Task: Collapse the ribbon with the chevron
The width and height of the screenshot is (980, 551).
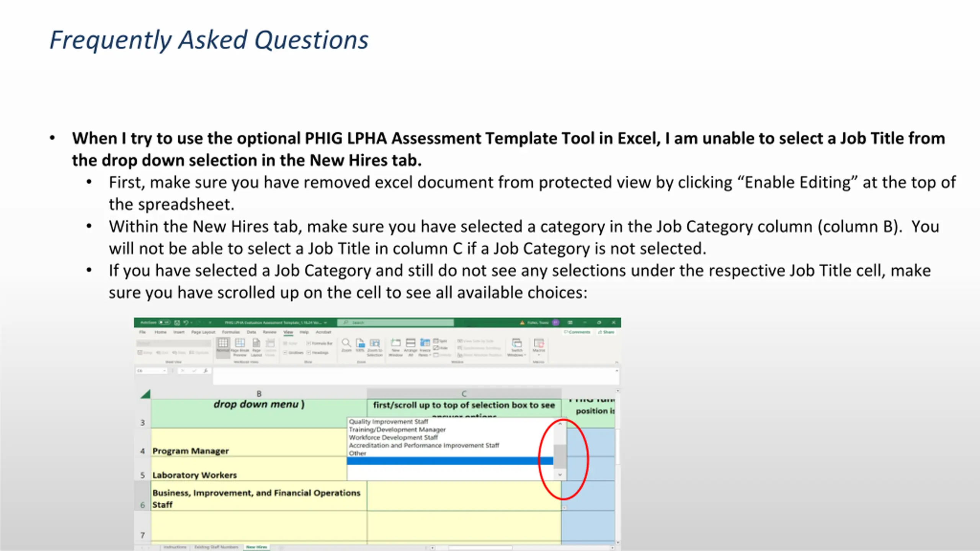Action: tap(617, 362)
